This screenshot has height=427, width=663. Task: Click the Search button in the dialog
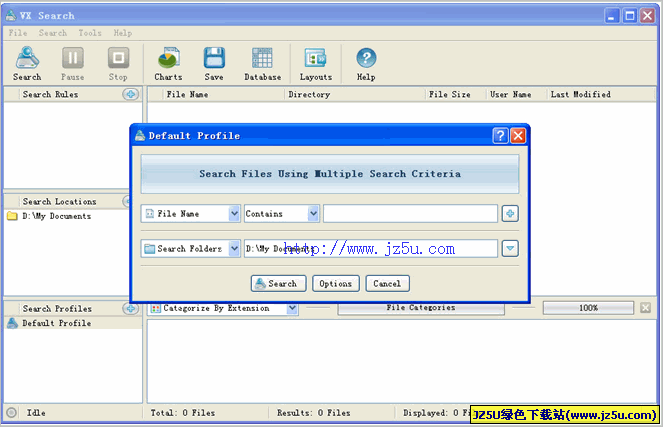(x=279, y=283)
